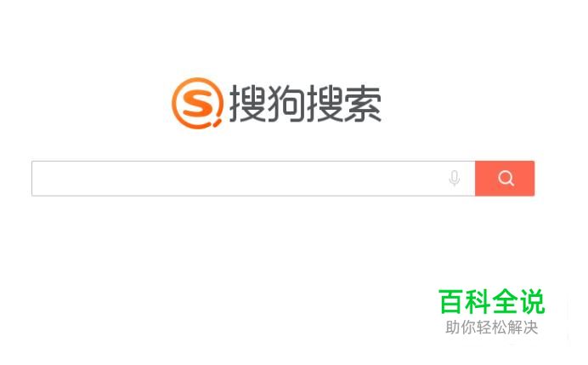The height and width of the screenshot is (365, 588).
Task: Focus the empty Sogou search input box
Action: coord(253,179)
